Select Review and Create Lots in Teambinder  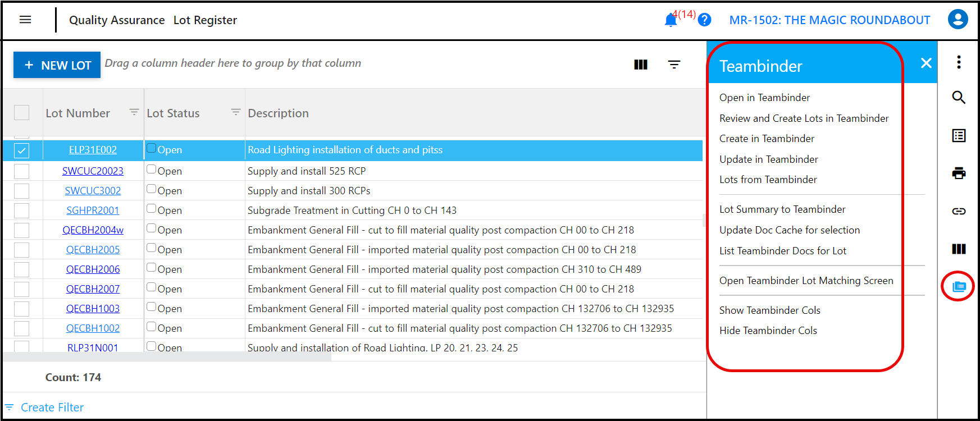tap(804, 118)
